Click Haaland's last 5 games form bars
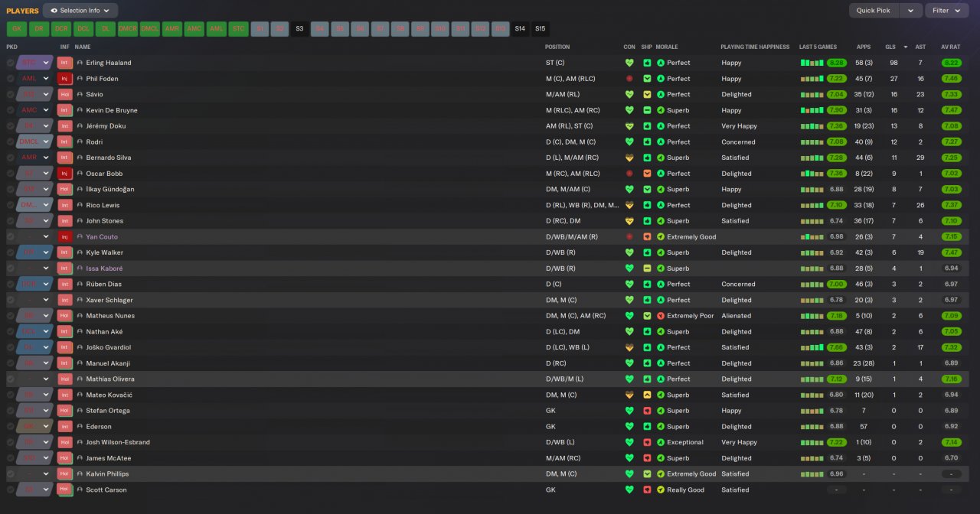This screenshot has height=514, width=980. (x=812, y=63)
